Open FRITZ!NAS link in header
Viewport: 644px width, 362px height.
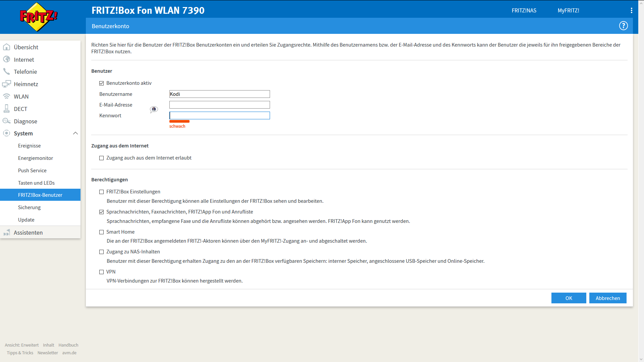click(x=524, y=10)
